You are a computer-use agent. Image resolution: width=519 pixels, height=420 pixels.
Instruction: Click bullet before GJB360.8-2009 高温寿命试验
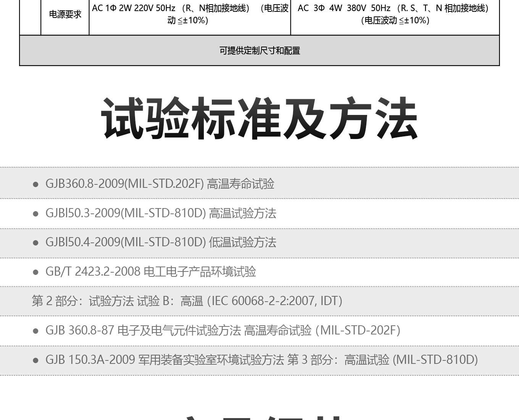36,184
